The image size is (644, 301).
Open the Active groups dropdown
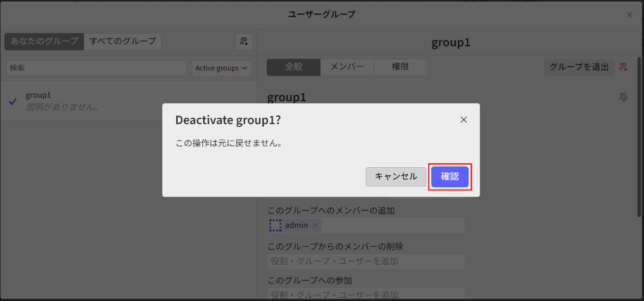coord(221,68)
